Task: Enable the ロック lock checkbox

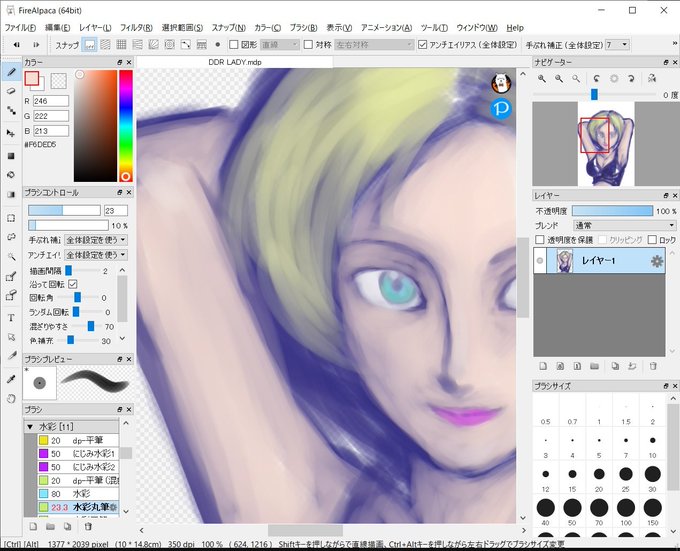Action: (652, 240)
